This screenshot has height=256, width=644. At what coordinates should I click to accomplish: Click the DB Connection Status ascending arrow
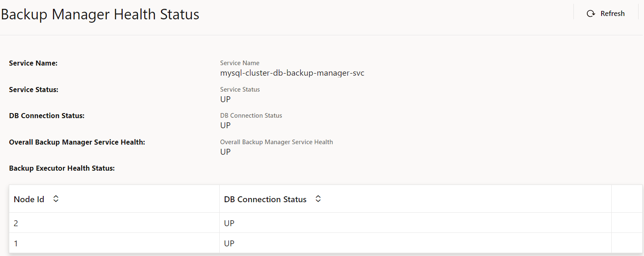coord(318,196)
